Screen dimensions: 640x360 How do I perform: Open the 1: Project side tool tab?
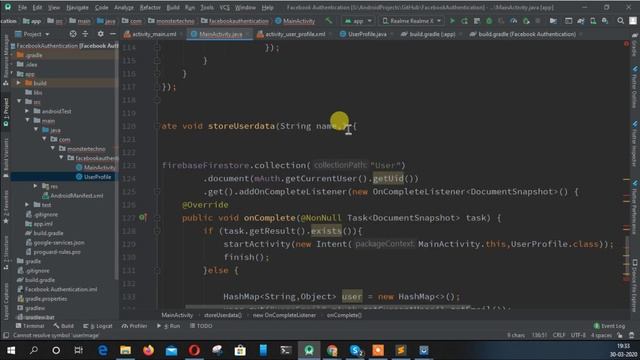coord(6,111)
